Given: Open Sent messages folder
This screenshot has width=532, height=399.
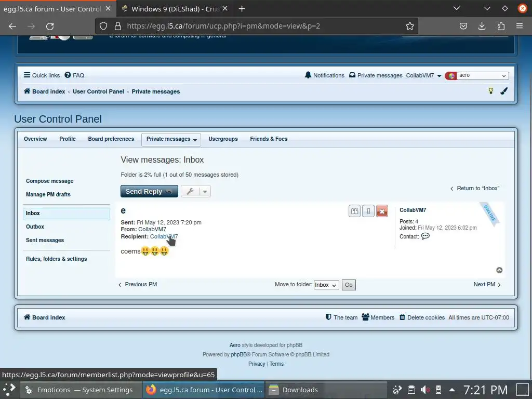Looking at the screenshot, I should (45, 240).
